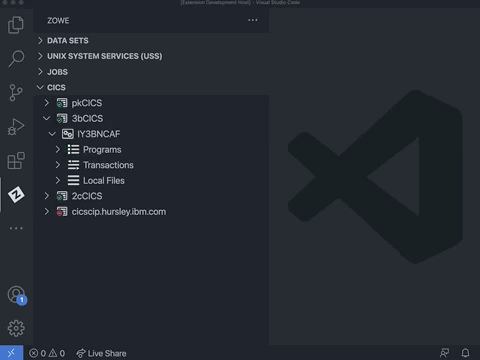Open the Extensions view icon
The image size is (480, 360).
(x=16, y=161)
